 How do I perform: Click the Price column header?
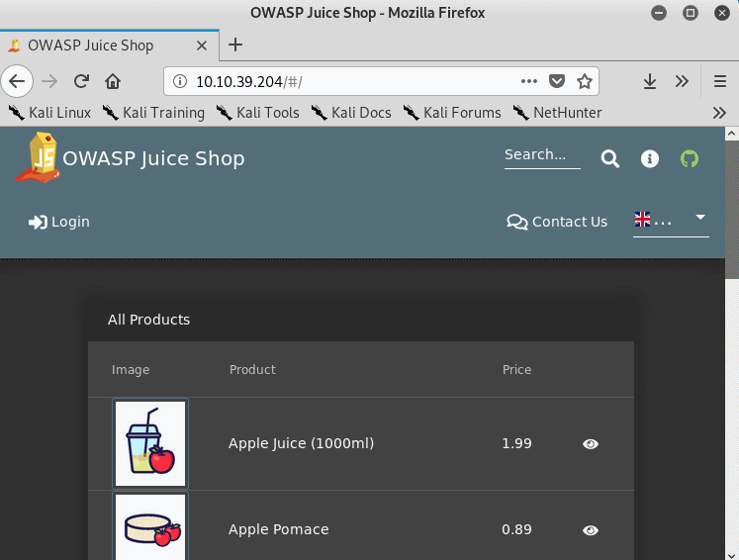[x=516, y=370]
